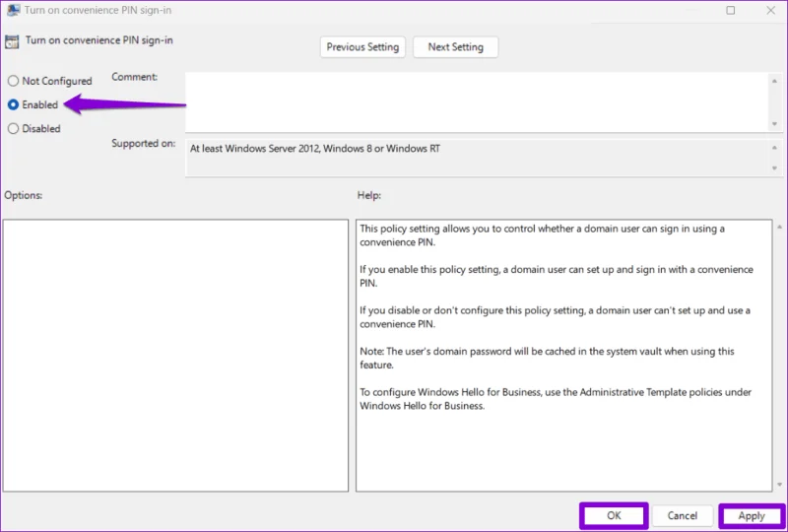Confirm with the OK button
This screenshot has width=788, height=532.
pyautogui.click(x=614, y=515)
